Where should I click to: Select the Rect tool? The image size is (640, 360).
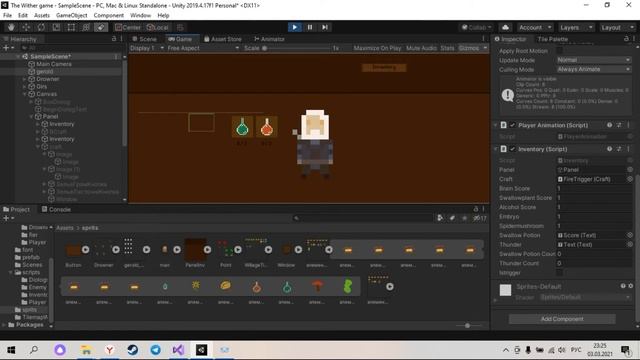[x=71, y=27]
